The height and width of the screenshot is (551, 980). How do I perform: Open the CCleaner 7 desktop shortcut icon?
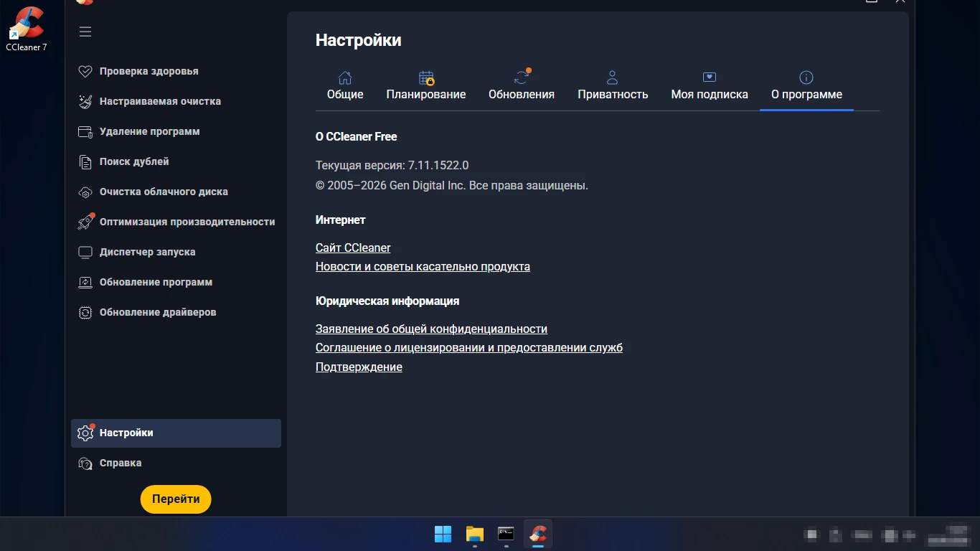pos(27,29)
